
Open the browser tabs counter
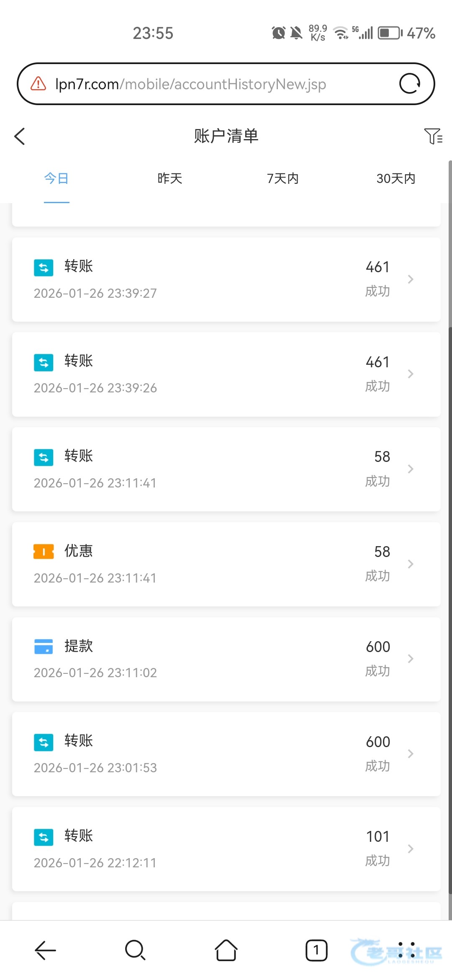pyautogui.click(x=316, y=950)
